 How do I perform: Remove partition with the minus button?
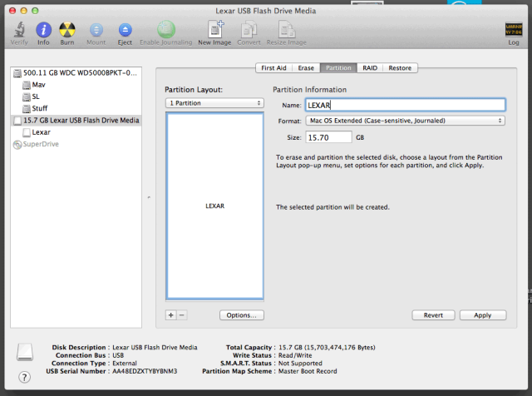(182, 315)
